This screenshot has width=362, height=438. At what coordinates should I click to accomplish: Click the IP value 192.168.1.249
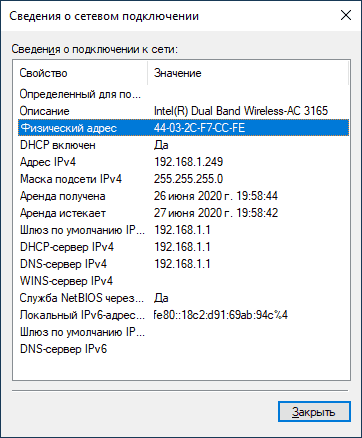188,162
